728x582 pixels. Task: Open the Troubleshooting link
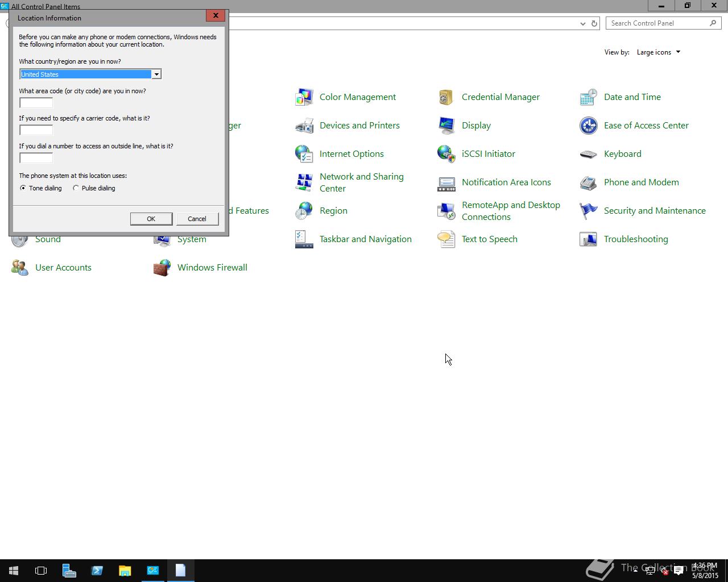click(636, 239)
